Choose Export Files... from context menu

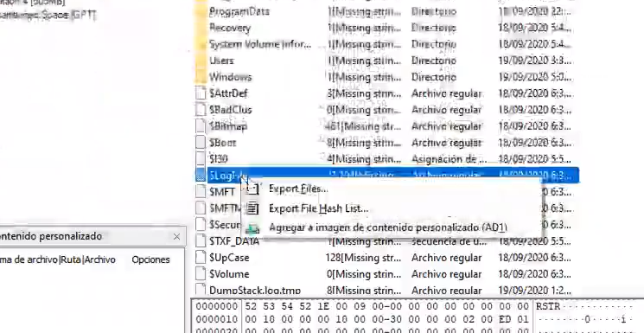[x=298, y=189]
